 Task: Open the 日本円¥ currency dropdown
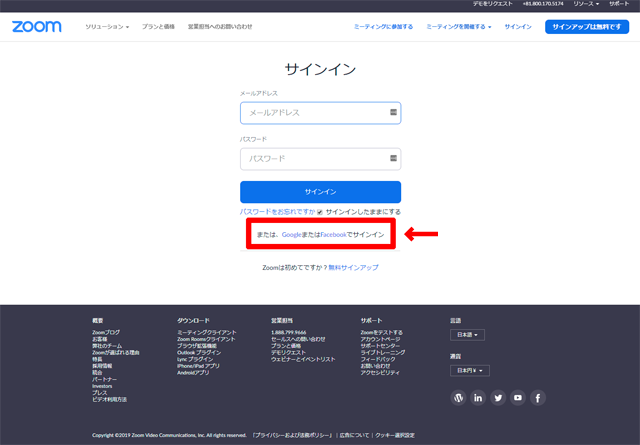tap(470, 371)
